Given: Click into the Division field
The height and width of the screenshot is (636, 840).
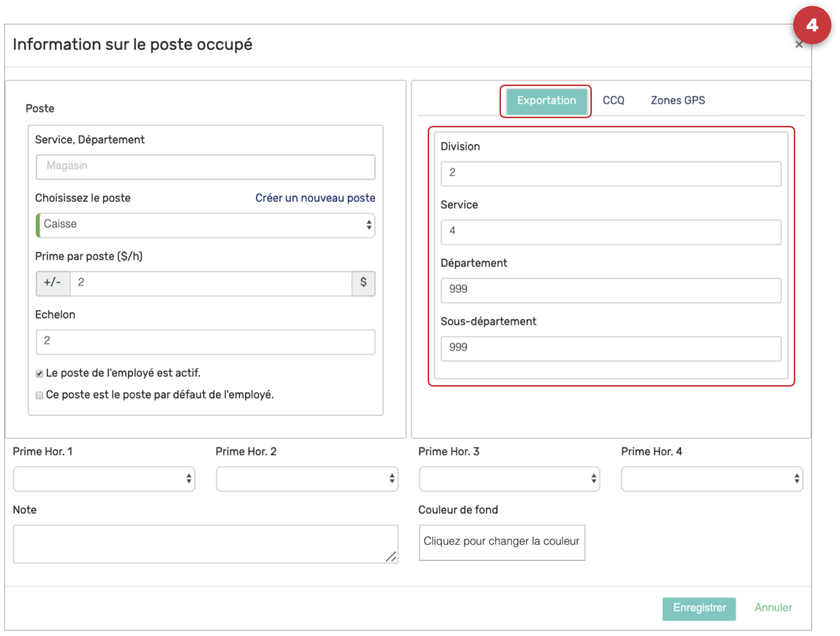Looking at the screenshot, I should tap(610, 174).
